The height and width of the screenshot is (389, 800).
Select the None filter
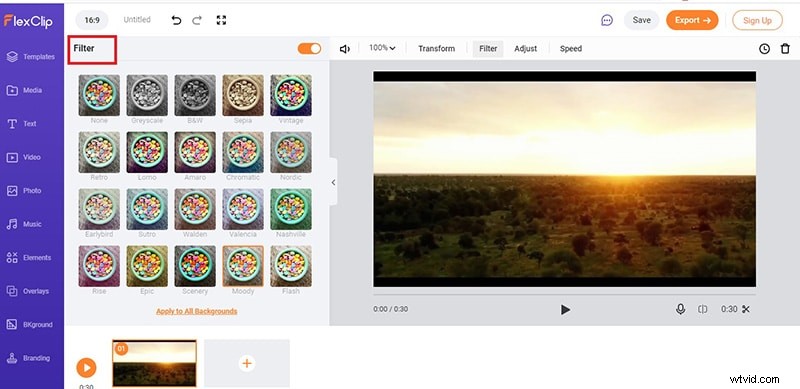99,95
